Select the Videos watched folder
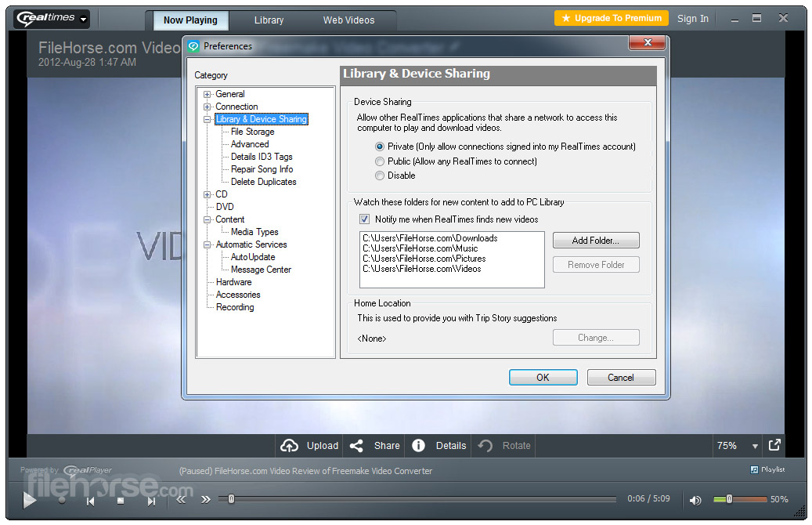Image resolution: width=812 pixels, height=525 pixels. click(x=421, y=269)
